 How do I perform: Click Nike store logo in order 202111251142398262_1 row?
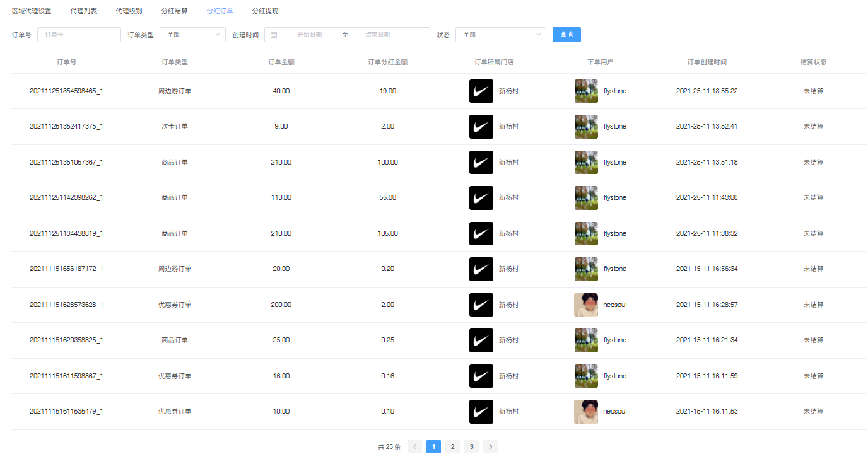(481, 198)
